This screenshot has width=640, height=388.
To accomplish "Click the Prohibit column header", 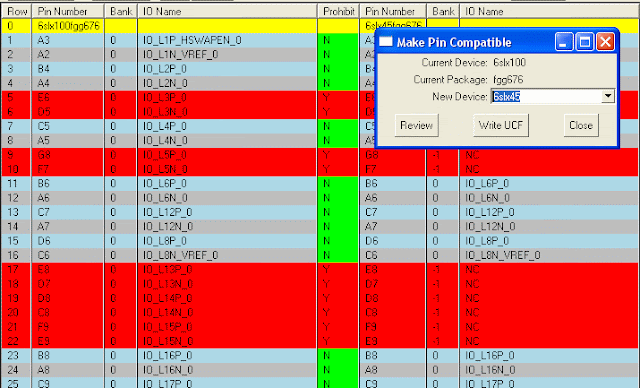I will click(338, 11).
